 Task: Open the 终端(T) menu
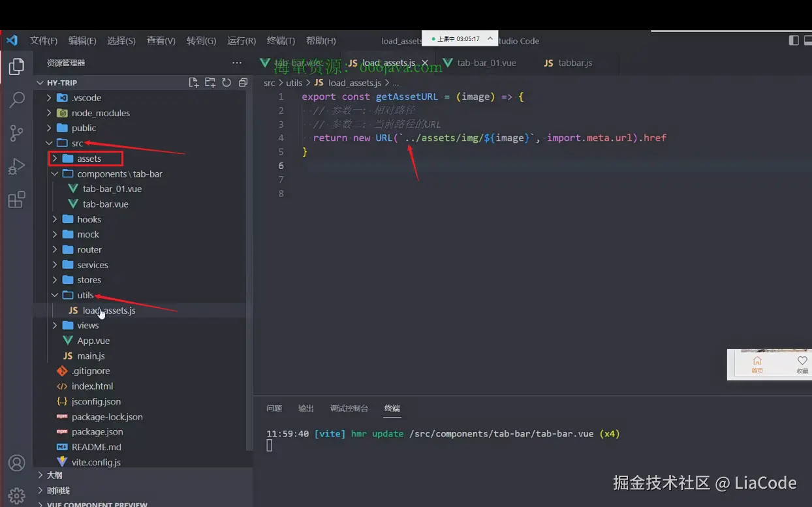click(281, 40)
